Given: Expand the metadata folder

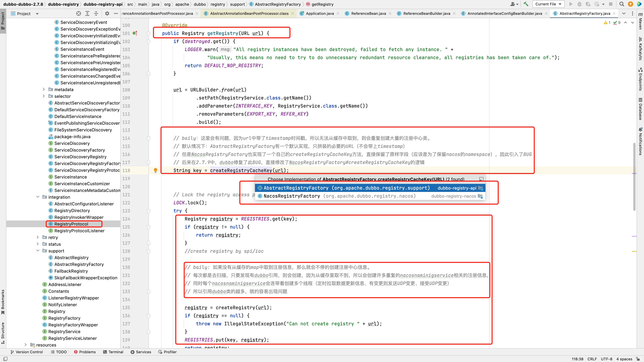Looking at the screenshot, I should click(x=44, y=89).
